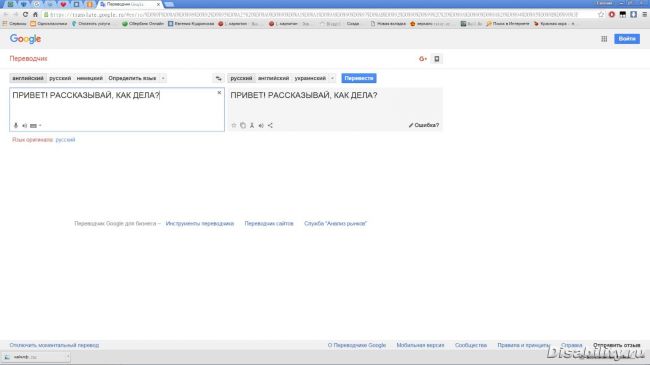Open the Chrome menu button
The height and width of the screenshot is (365, 650).
point(644,15)
